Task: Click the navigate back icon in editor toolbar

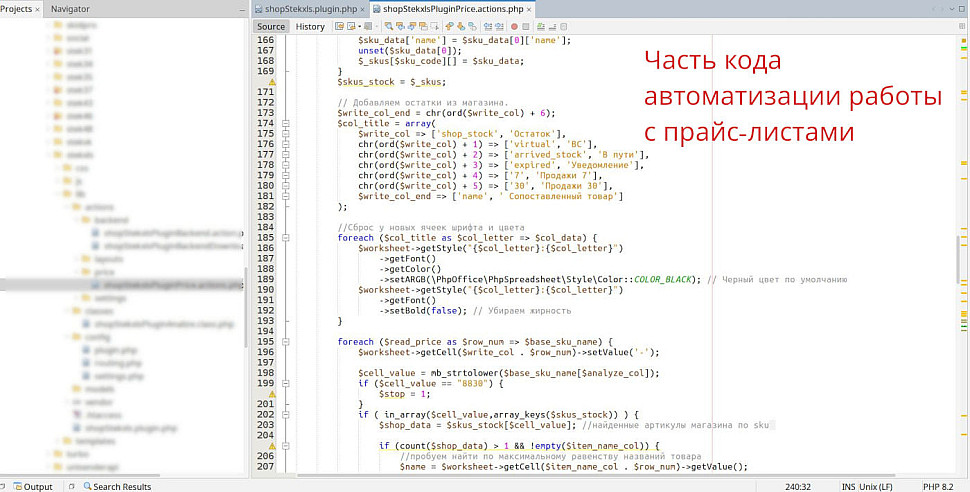Action: tap(351, 27)
